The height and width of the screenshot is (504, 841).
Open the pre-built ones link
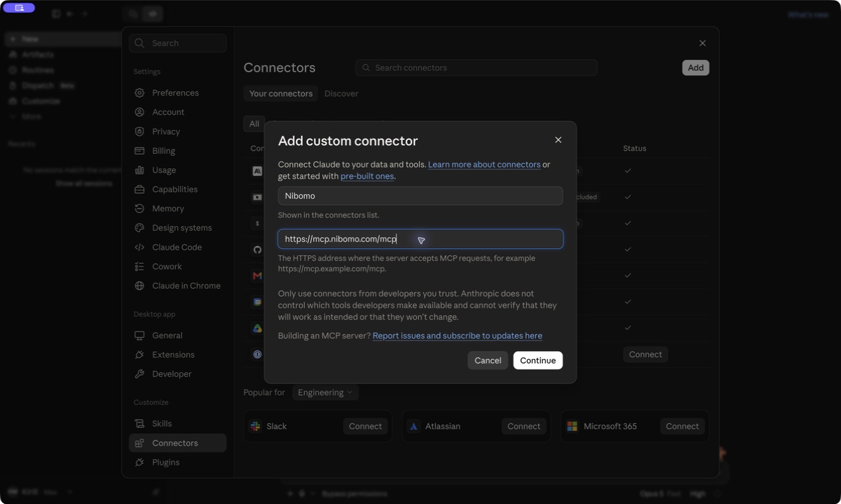367,176
